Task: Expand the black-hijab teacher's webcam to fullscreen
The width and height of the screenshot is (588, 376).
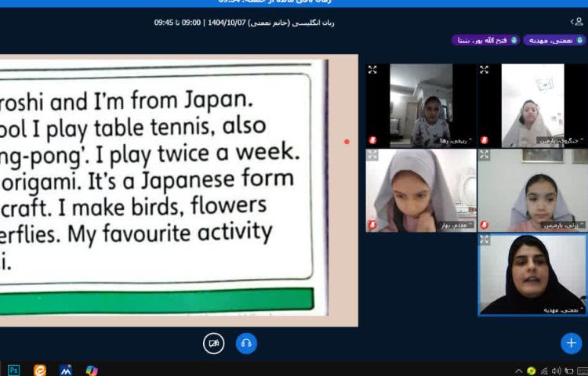Action: click(x=485, y=240)
